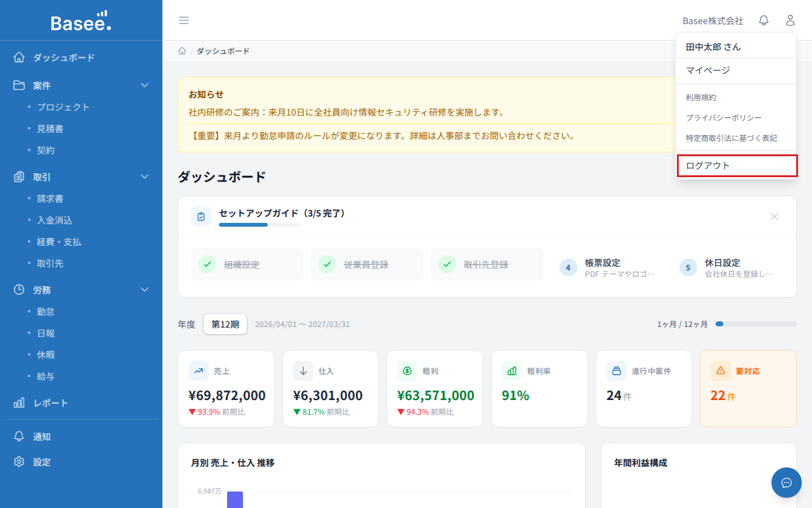812x508 pixels.
Task: Click the 通知 bell icon in the sidebar
Action: point(19,437)
